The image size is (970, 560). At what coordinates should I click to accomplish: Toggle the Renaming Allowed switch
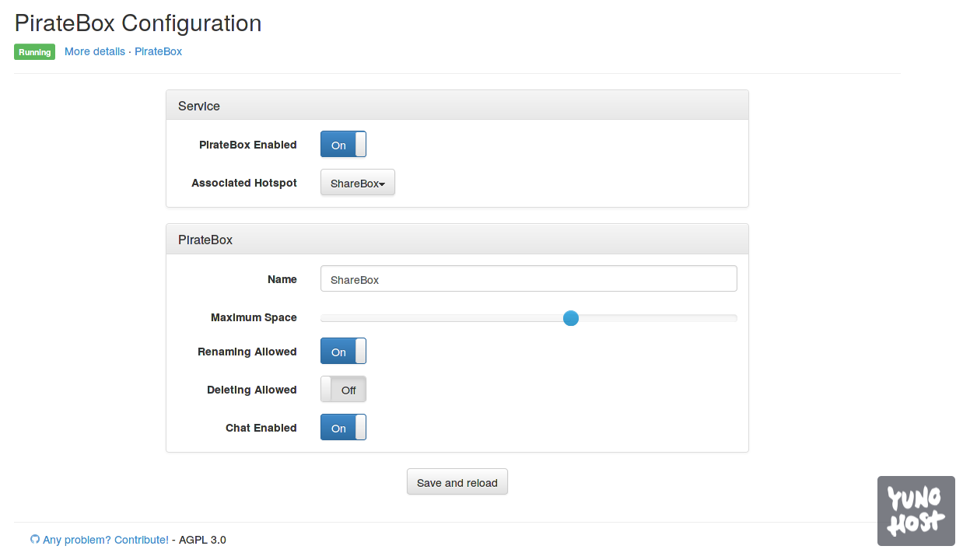click(343, 352)
